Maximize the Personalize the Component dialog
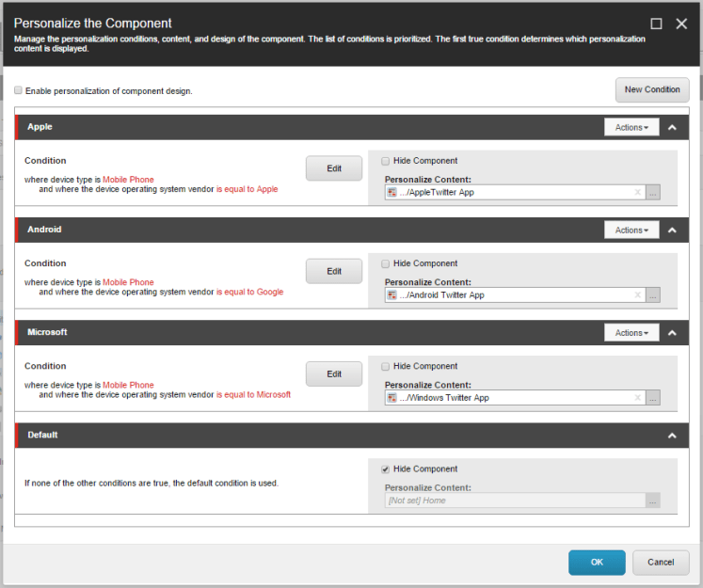The height and width of the screenshot is (588, 703). (657, 24)
